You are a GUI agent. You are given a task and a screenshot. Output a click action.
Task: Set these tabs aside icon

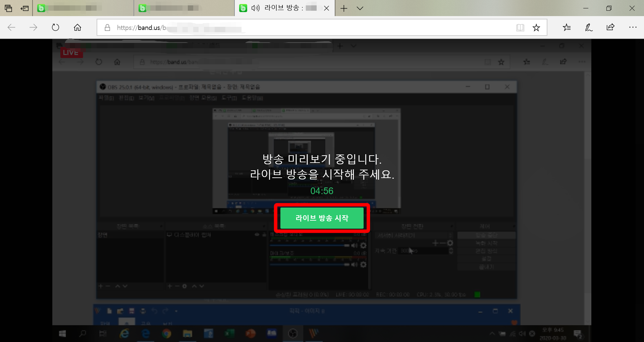point(24,8)
